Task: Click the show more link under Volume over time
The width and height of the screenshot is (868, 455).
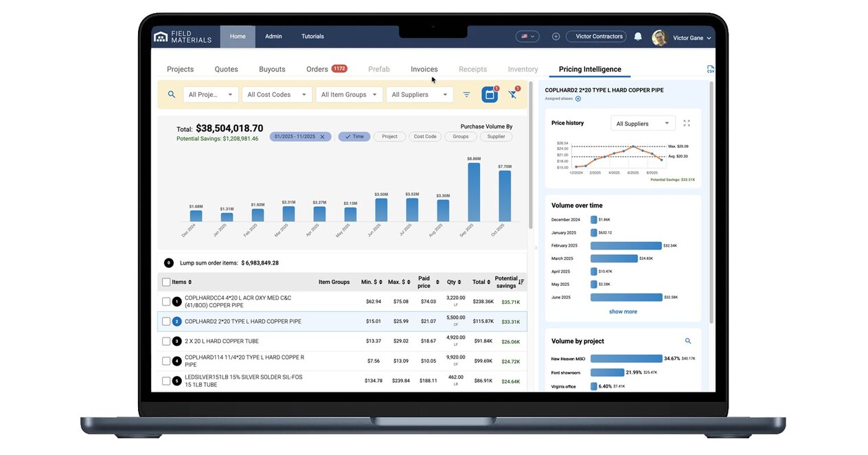Action: point(622,311)
